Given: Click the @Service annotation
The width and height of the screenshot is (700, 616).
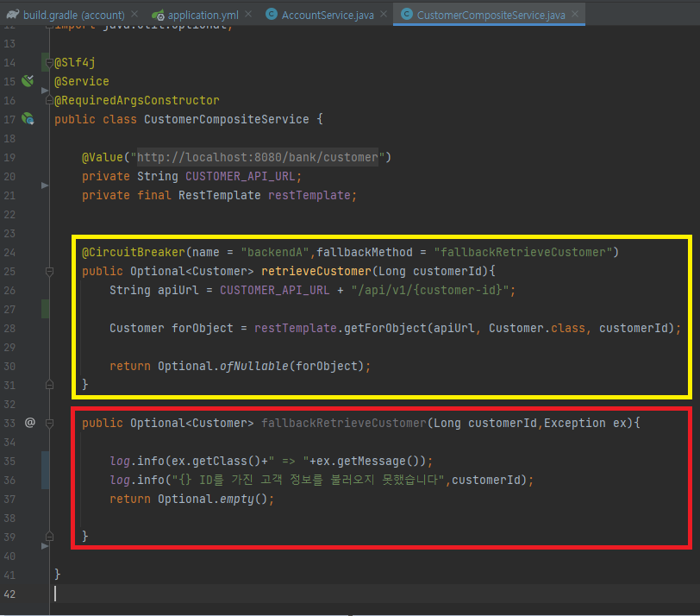Looking at the screenshot, I should [x=82, y=81].
